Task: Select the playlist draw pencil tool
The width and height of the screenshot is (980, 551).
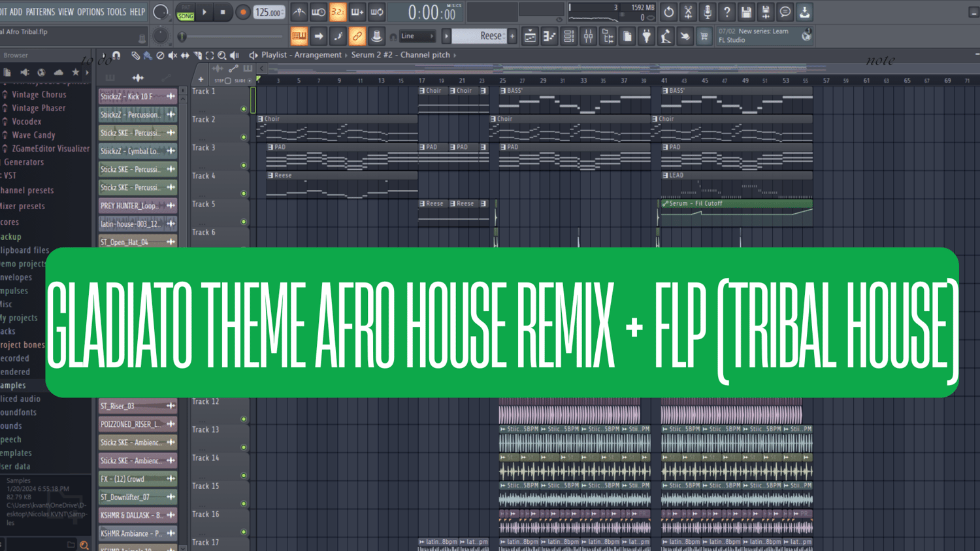Action: coord(135,56)
